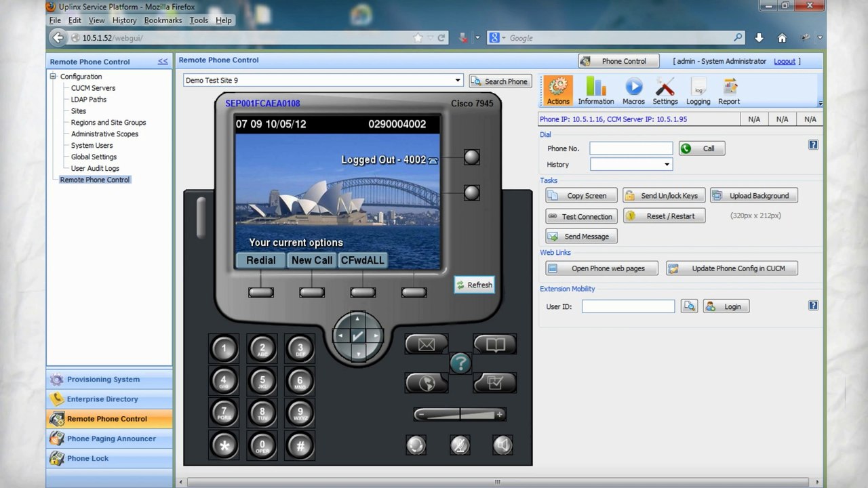Click keypad digit 9 on phone

(x=300, y=413)
